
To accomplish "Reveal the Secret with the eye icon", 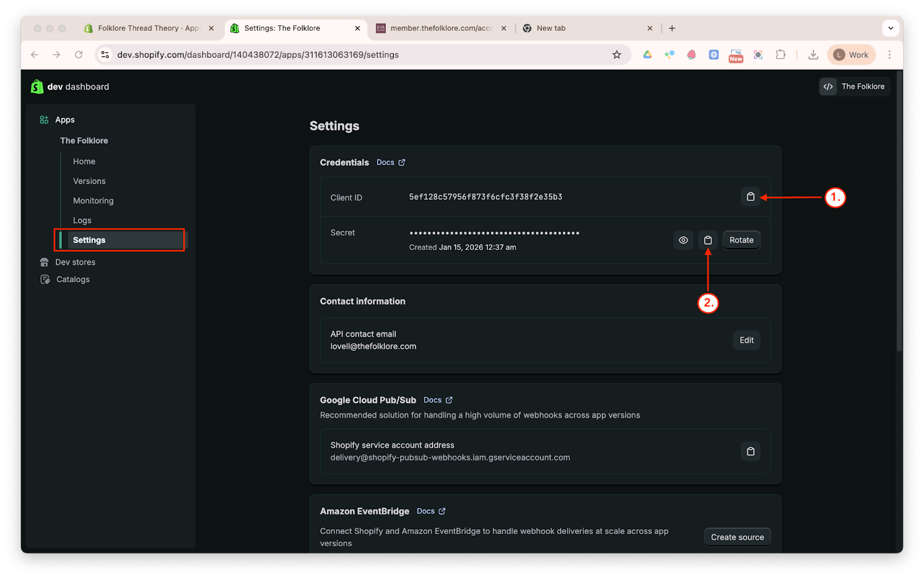I will 683,240.
